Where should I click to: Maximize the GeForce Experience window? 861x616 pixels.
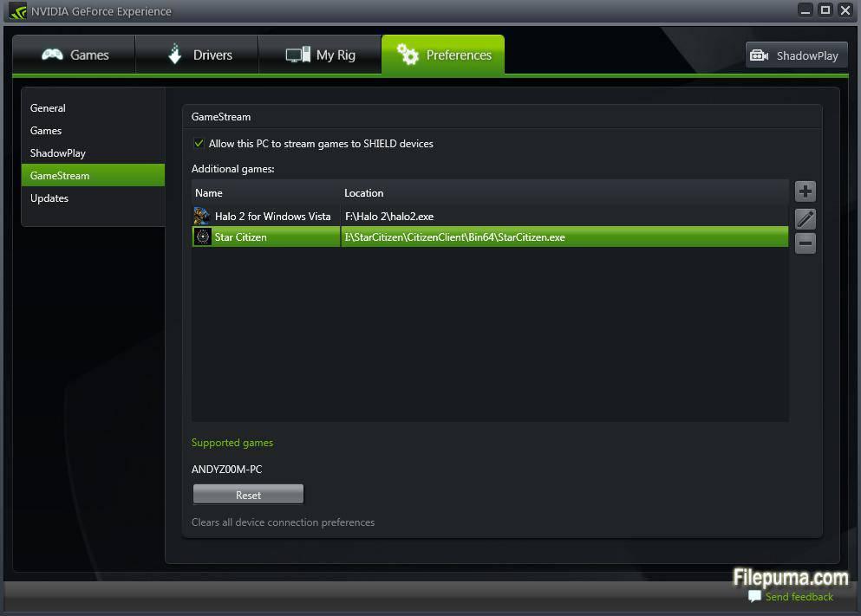point(825,10)
